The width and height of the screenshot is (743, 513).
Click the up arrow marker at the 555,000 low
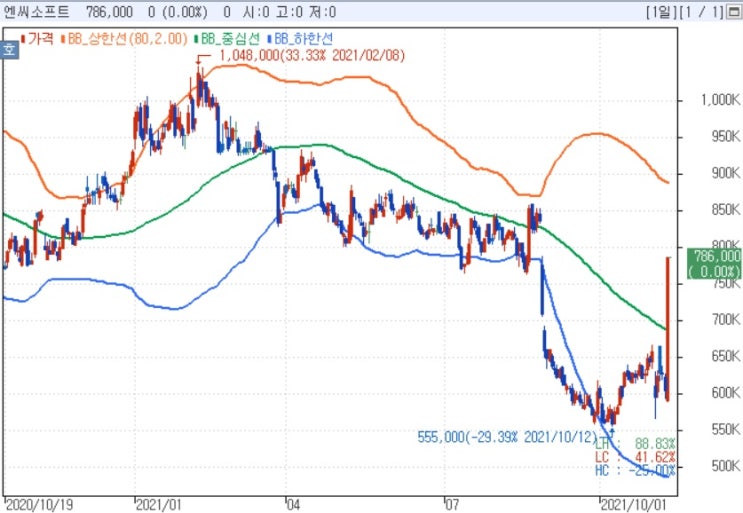click(x=612, y=432)
